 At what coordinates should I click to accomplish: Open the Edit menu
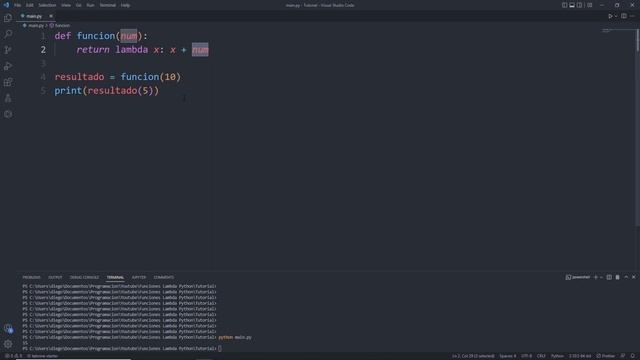(x=29, y=5)
